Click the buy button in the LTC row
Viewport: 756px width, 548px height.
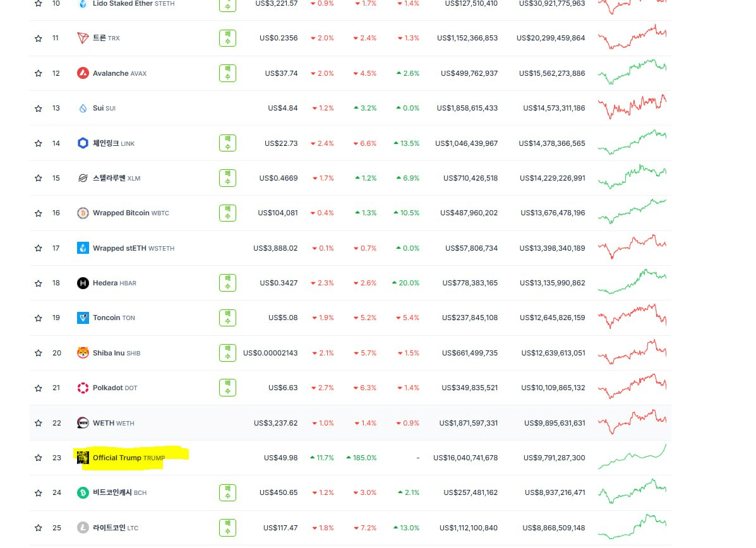(x=227, y=528)
